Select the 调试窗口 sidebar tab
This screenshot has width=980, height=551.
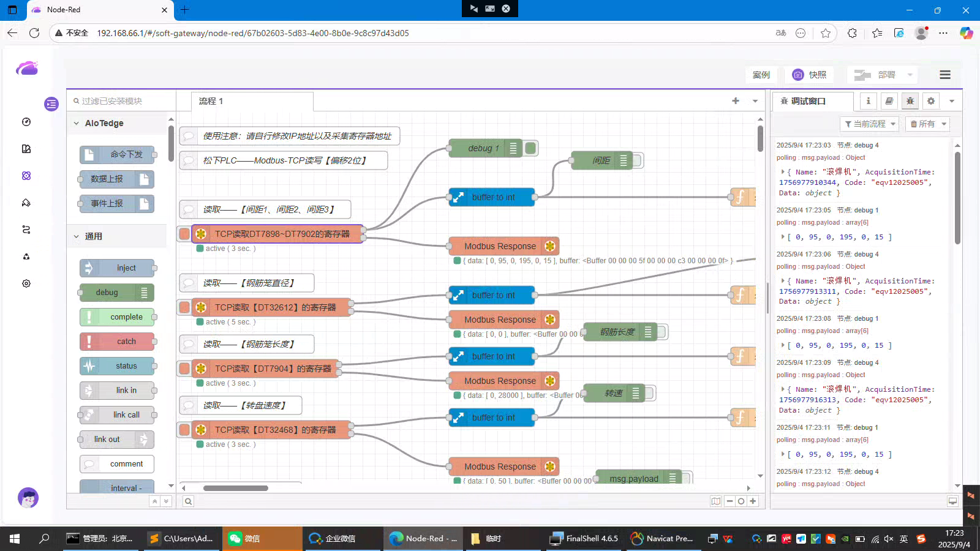coord(812,101)
